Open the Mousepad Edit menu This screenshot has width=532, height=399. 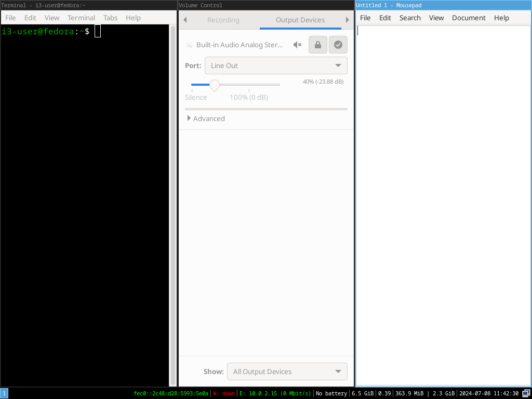tap(385, 18)
